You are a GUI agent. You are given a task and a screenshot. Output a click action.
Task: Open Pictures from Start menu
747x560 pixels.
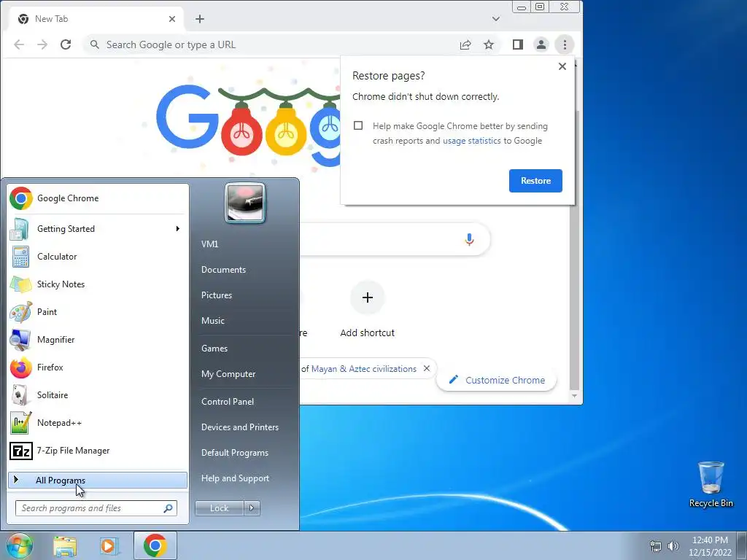[x=217, y=295]
